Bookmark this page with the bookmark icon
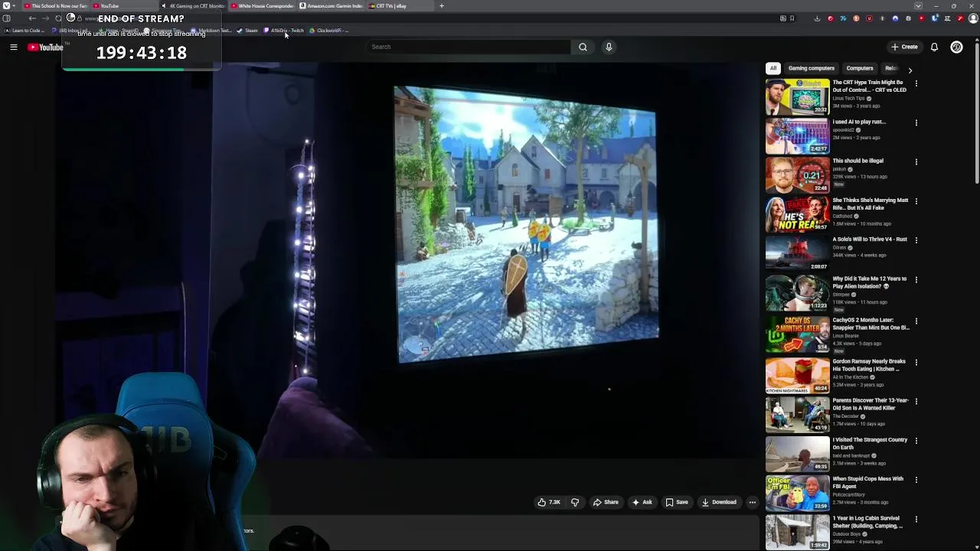980x551 pixels. pos(792,18)
